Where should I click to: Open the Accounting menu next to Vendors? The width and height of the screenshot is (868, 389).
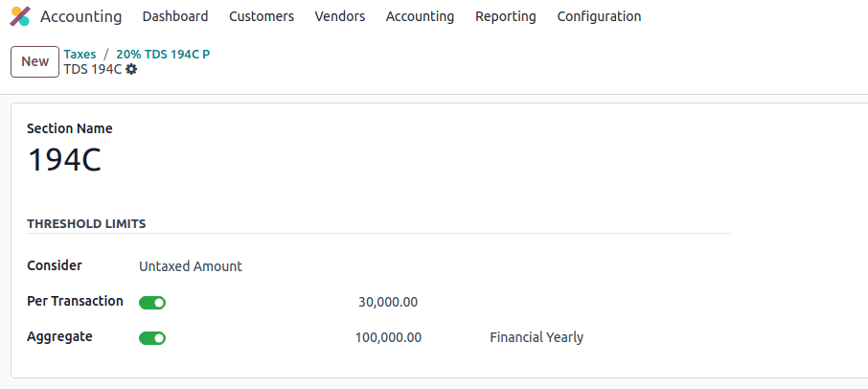click(x=420, y=16)
